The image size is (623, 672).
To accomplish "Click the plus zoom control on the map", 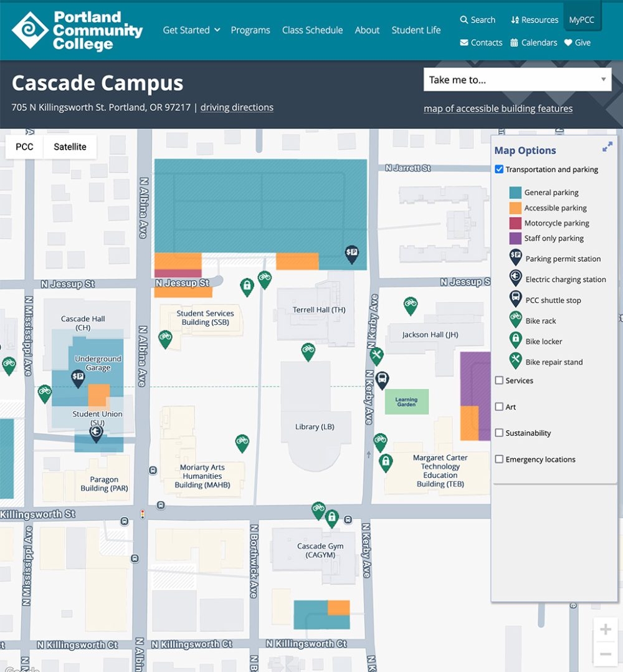I will pos(604,630).
